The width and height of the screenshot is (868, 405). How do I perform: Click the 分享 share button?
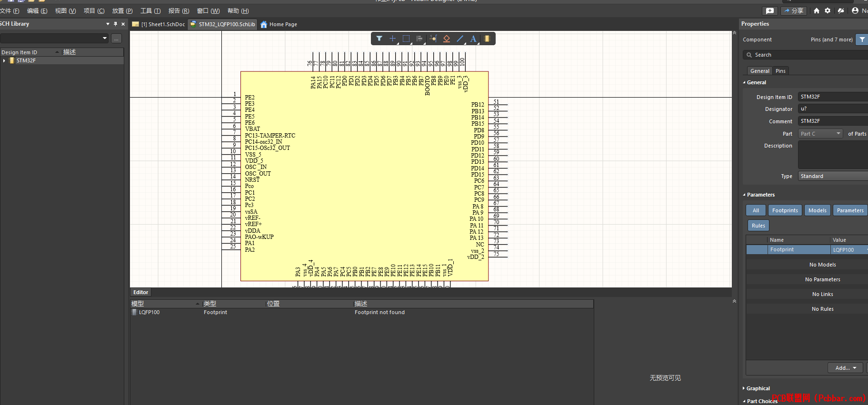[x=794, y=10]
